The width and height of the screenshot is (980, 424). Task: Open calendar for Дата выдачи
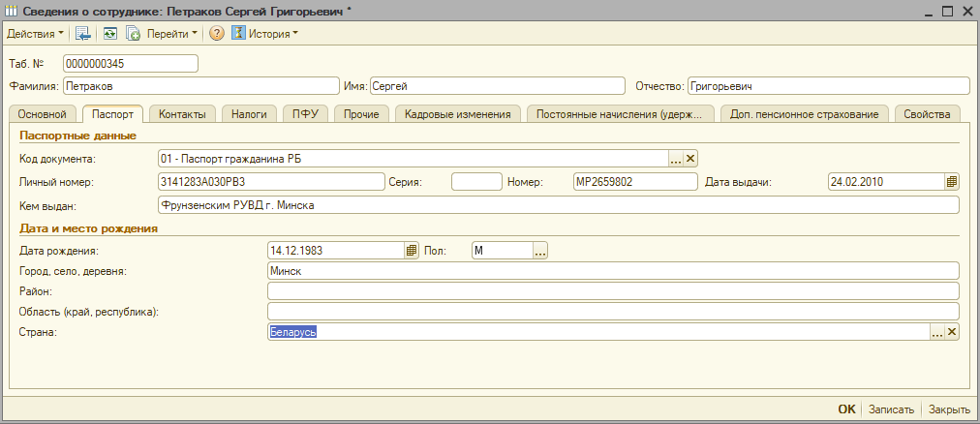coord(951,181)
